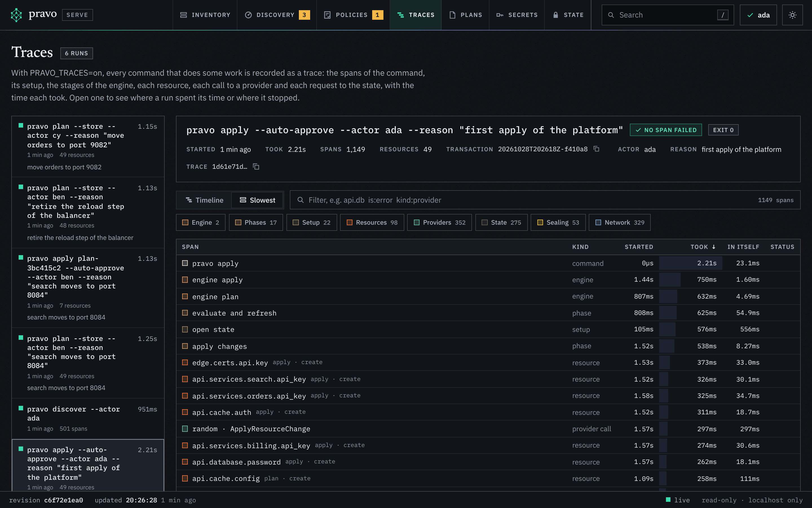
Task: Click the span marker beside 'random · ApplyResourceChange'
Action: pyautogui.click(x=185, y=429)
